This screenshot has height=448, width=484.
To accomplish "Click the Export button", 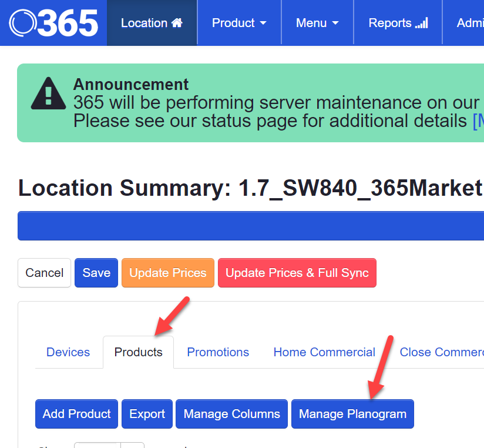I will point(147,414).
